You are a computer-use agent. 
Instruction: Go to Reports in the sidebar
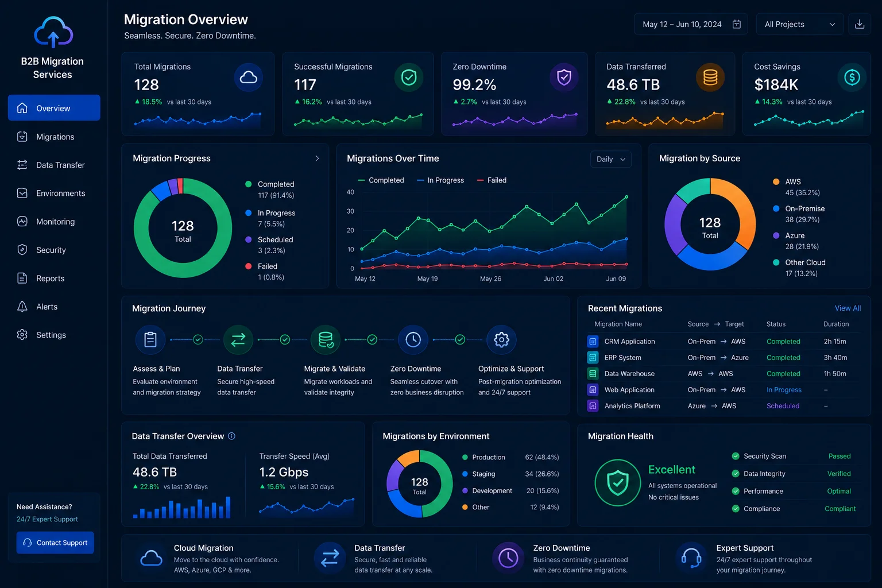[x=54, y=278]
